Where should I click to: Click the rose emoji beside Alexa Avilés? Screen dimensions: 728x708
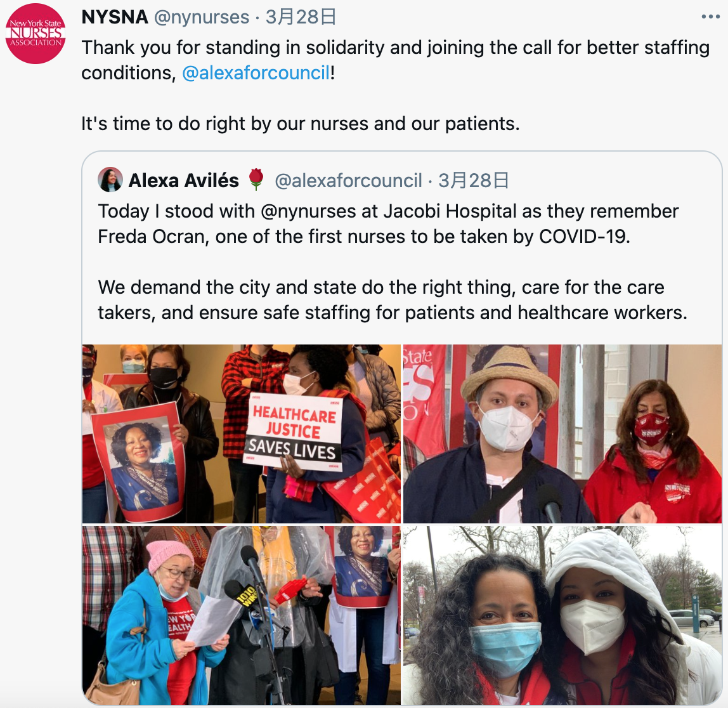click(256, 180)
